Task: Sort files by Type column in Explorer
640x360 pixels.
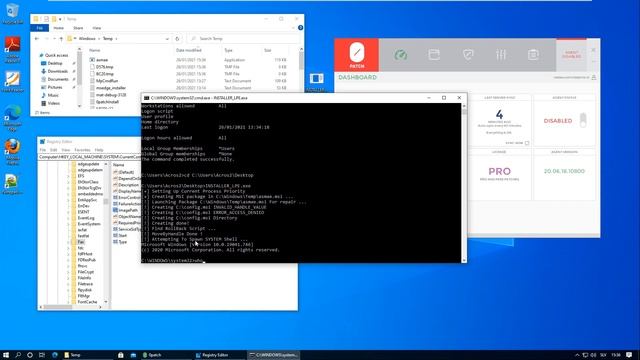Action: click(x=228, y=50)
